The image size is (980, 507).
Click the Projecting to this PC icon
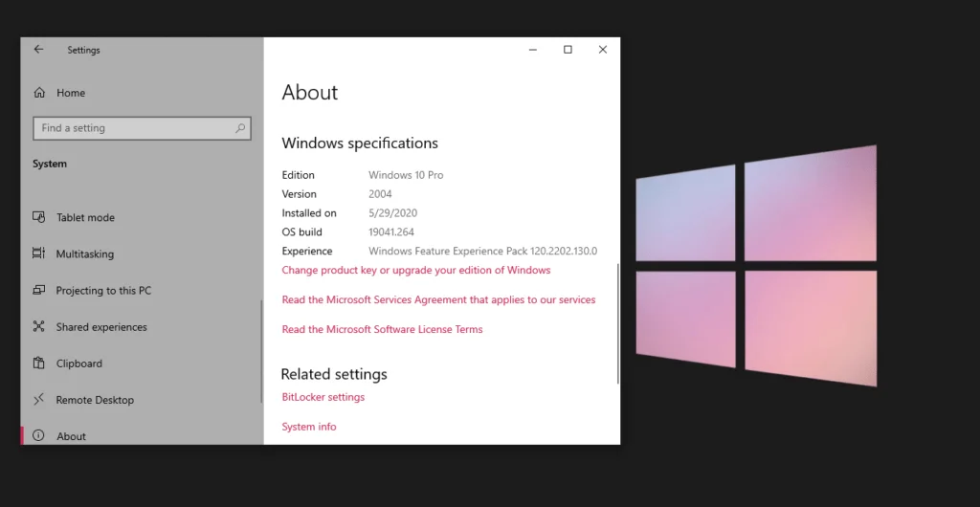coord(38,291)
